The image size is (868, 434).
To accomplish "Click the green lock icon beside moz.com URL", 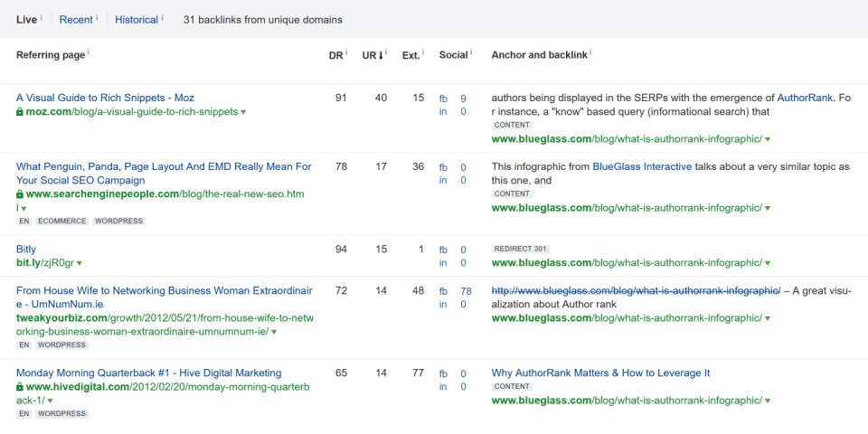I will coord(20,112).
